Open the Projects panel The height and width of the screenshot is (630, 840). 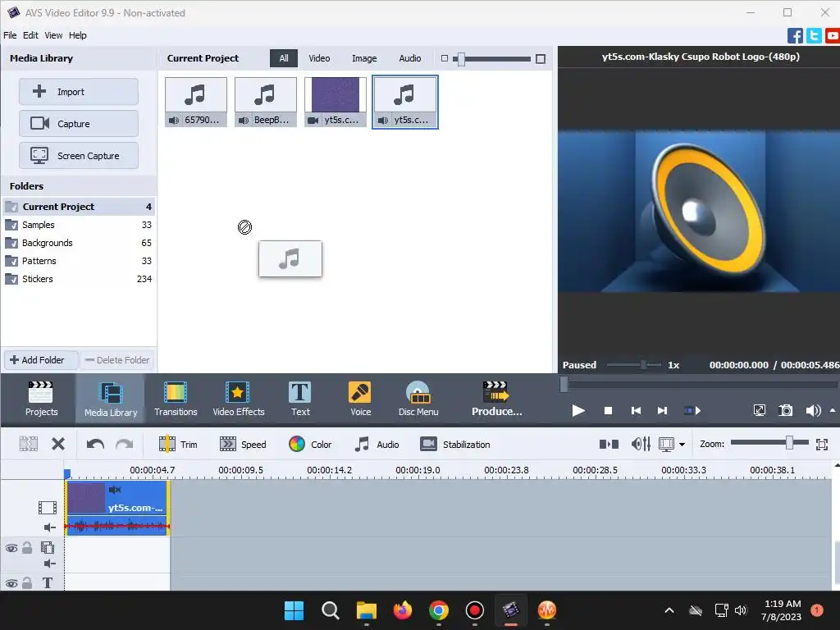tap(41, 399)
